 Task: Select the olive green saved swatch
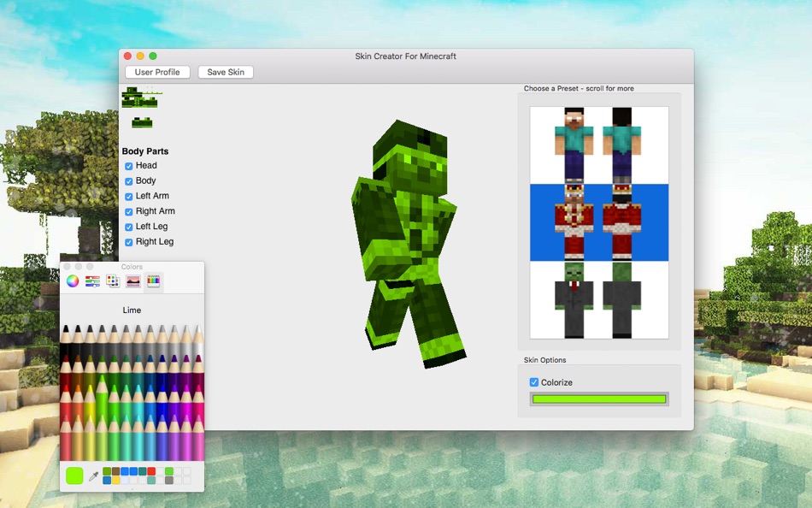point(107,471)
